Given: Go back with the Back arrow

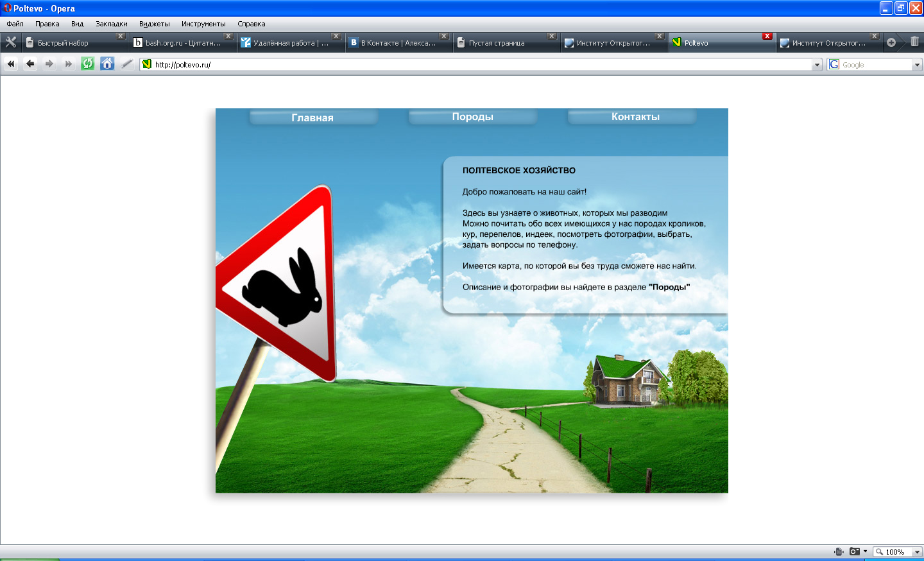Looking at the screenshot, I should tap(30, 64).
